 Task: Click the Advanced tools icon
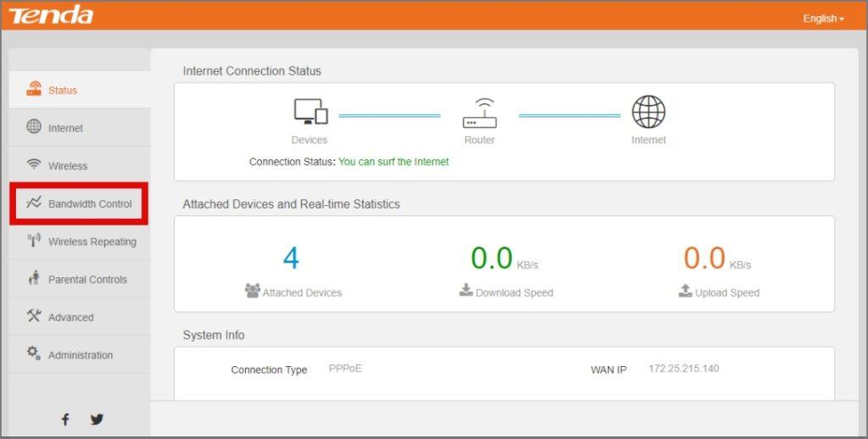pos(34,315)
